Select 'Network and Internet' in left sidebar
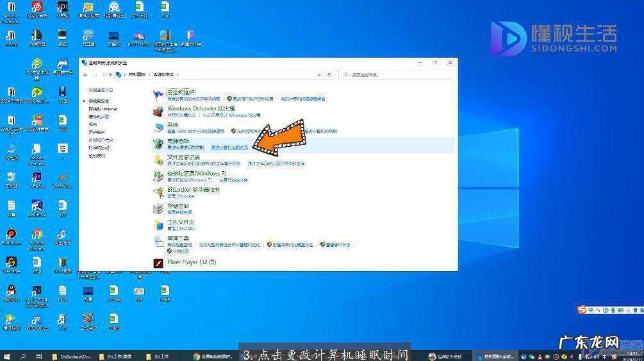 pos(103,109)
